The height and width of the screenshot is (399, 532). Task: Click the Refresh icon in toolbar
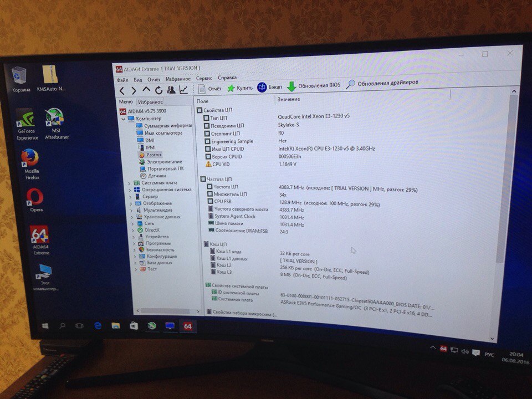pyautogui.click(x=158, y=90)
